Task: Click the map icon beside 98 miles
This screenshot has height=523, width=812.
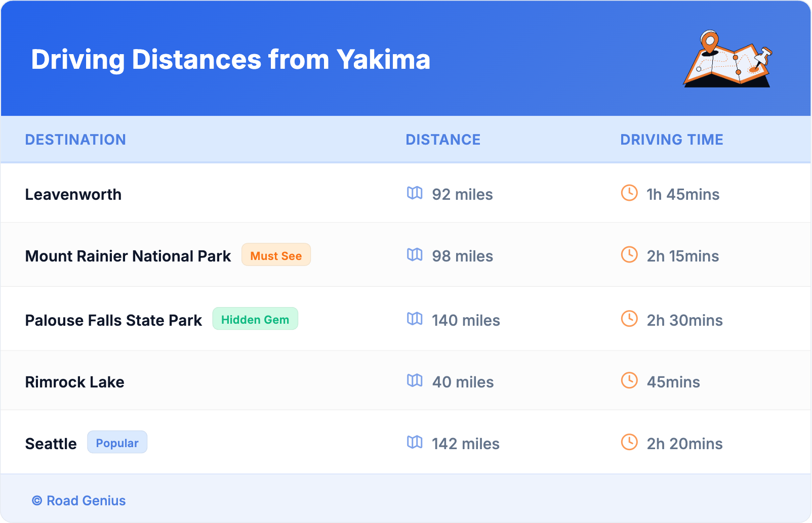Action: 415,255
